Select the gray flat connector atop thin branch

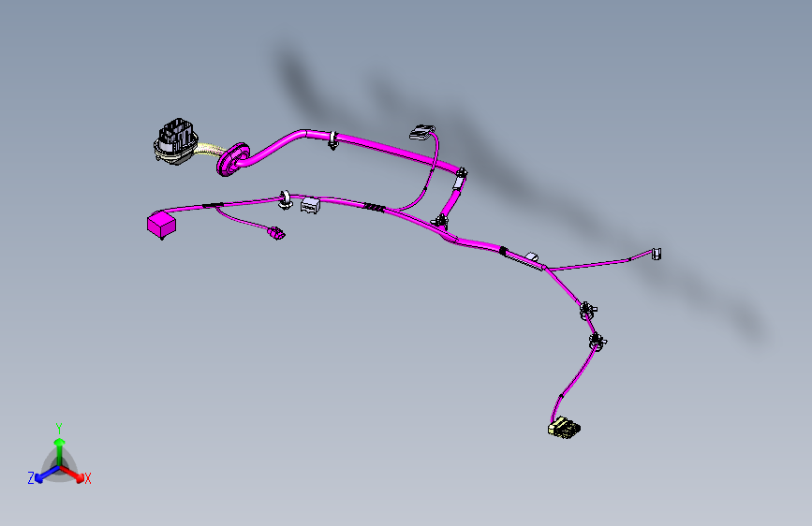coord(422,131)
